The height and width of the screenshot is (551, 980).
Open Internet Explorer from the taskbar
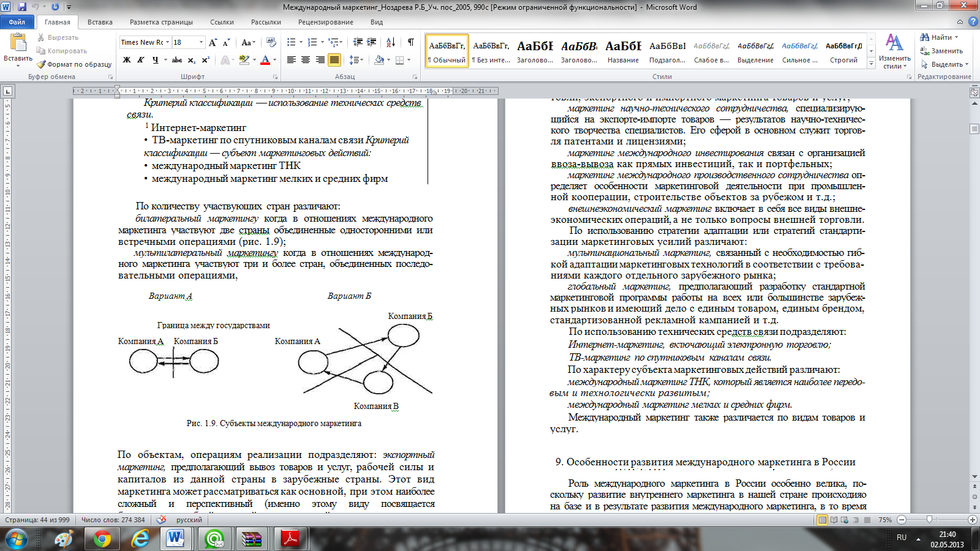tap(140, 539)
